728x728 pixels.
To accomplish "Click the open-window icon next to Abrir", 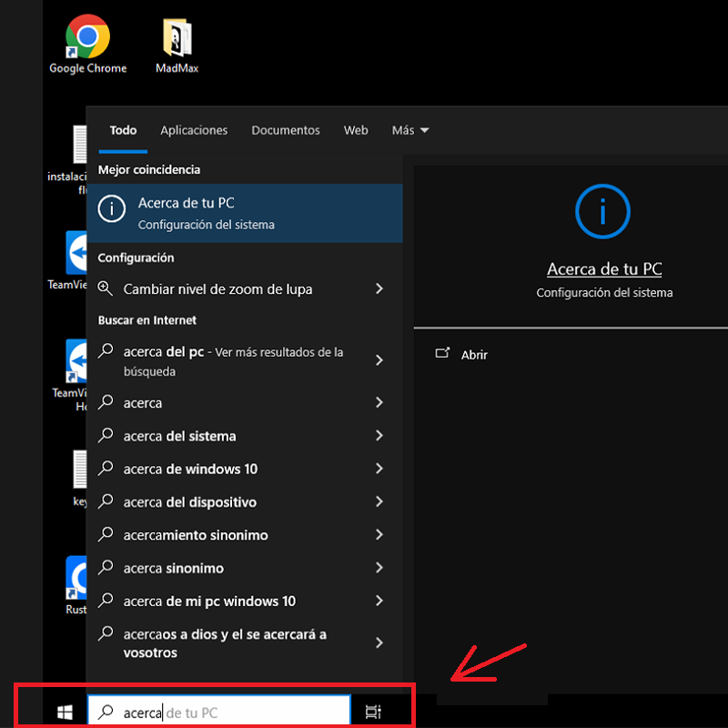I will click(x=442, y=353).
